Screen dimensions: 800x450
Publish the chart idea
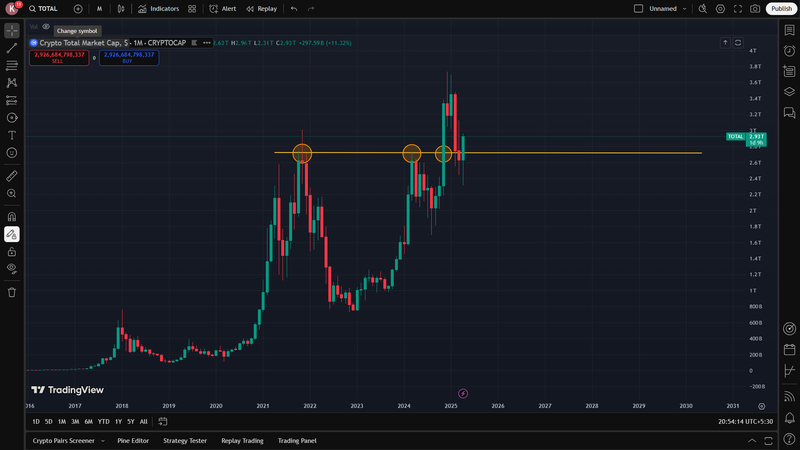click(x=781, y=9)
